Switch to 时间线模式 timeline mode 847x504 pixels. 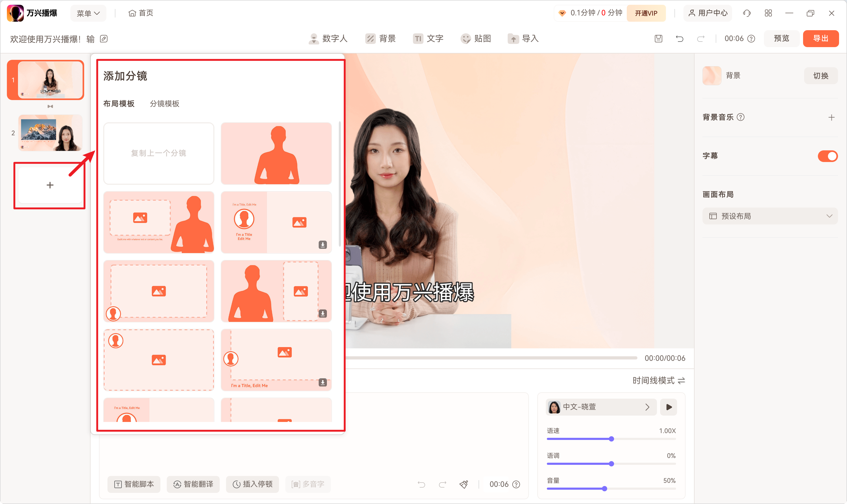(659, 380)
